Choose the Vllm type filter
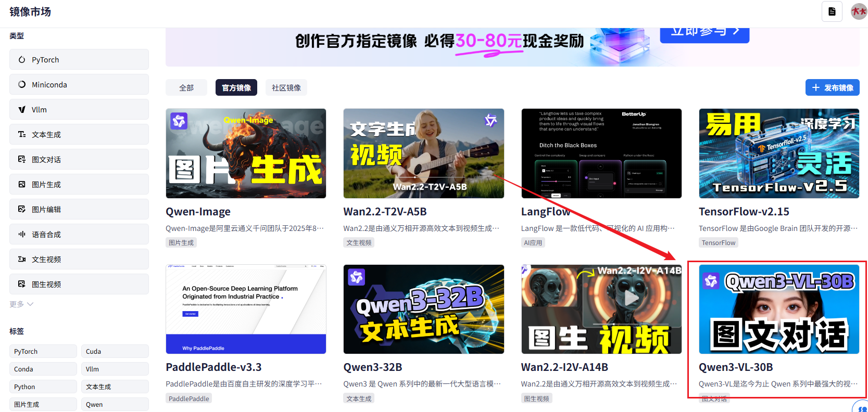This screenshot has width=868, height=412. (x=79, y=110)
